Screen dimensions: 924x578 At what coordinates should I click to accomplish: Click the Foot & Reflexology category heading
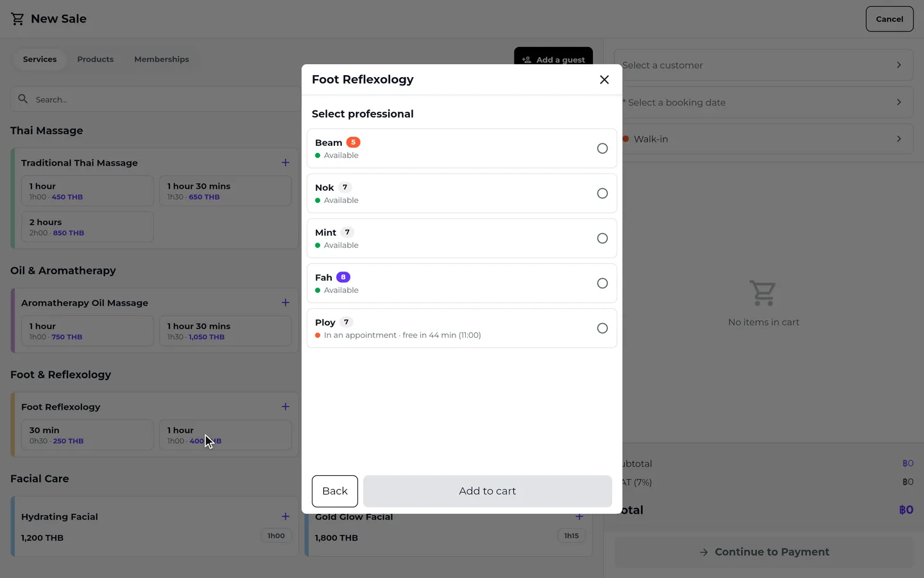61,374
